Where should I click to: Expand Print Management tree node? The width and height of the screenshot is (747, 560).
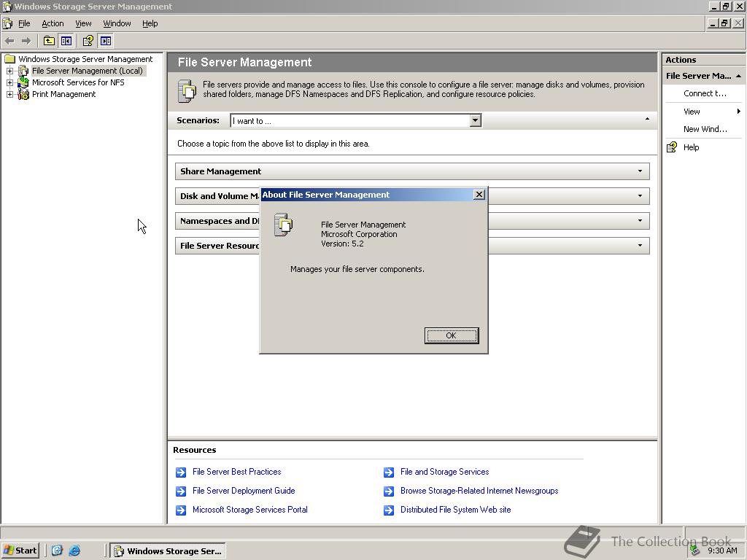[9, 94]
